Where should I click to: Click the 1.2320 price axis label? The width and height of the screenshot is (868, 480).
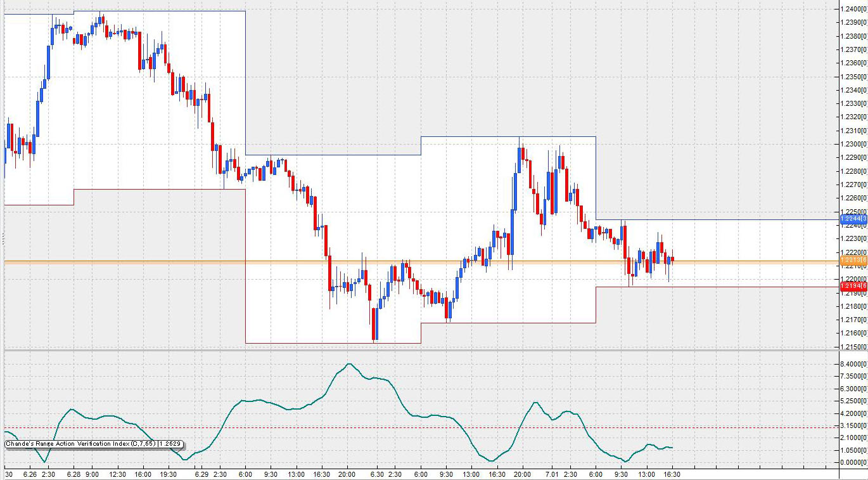click(854, 117)
